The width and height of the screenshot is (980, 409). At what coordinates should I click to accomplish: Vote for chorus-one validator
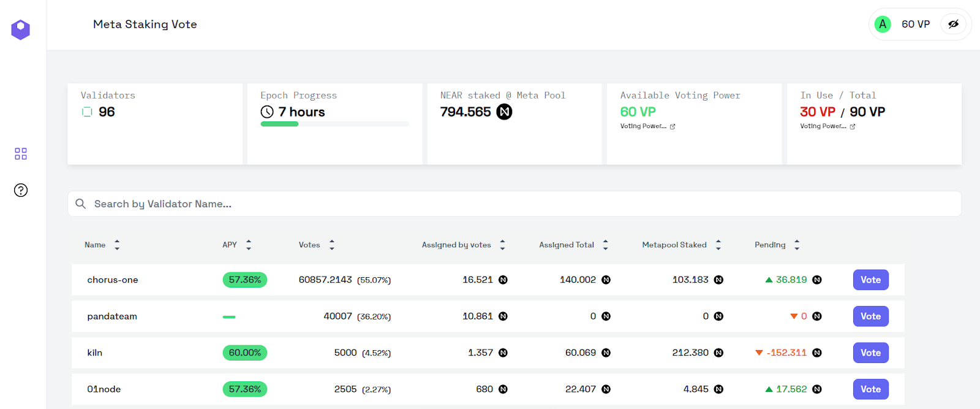871,280
